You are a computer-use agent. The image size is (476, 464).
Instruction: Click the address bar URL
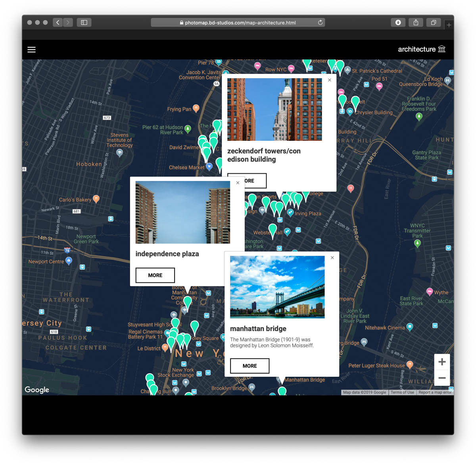click(240, 23)
